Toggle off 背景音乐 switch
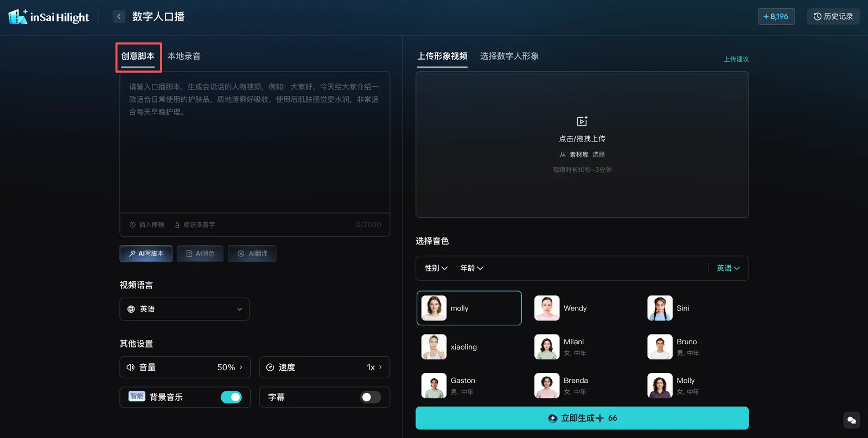Viewport: 868px width, 438px height. pyautogui.click(x=231, y=397)
